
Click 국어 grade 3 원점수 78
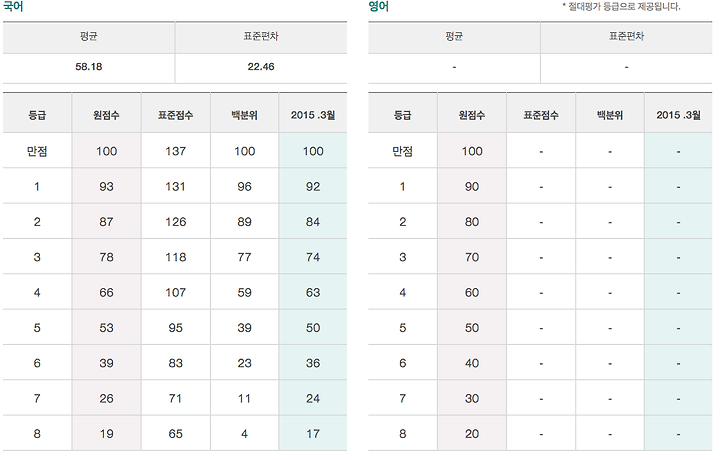tap(107, 257)
